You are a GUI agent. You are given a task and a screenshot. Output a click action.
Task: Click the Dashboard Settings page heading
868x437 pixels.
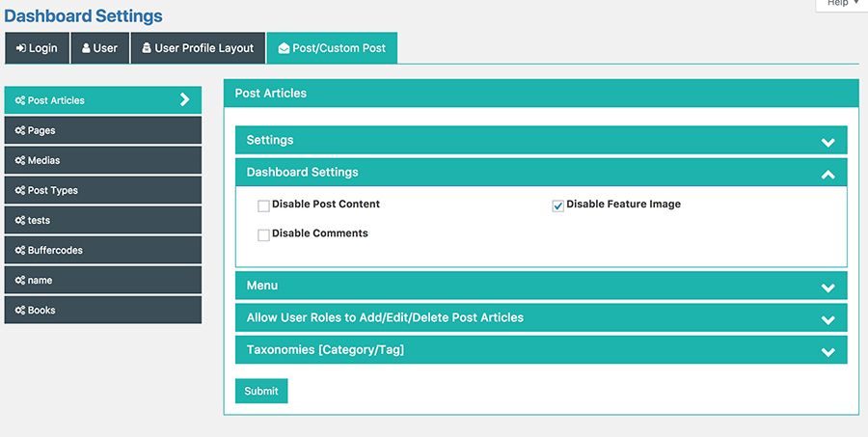(x=83, y=16)
